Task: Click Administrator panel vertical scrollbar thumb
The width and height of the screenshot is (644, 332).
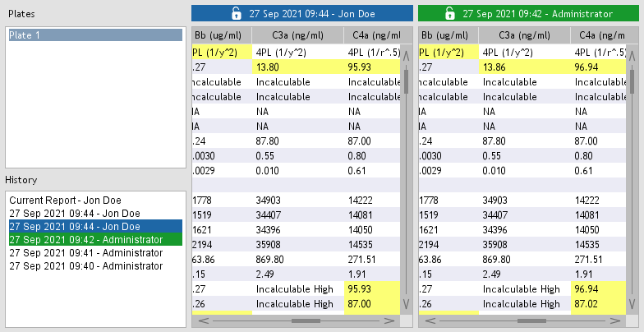Action: coord(632,81)
